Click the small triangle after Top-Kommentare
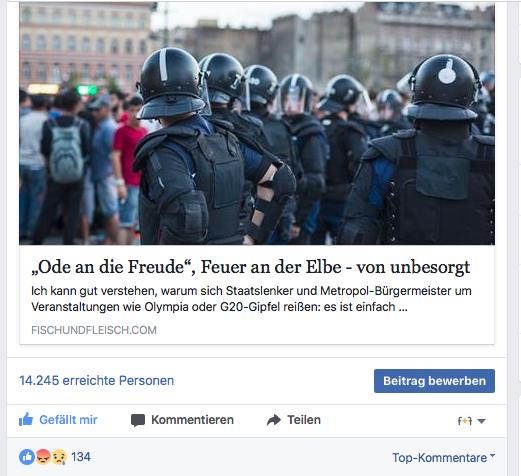Screen dimensions: 521x476 (x=493, y=455)
